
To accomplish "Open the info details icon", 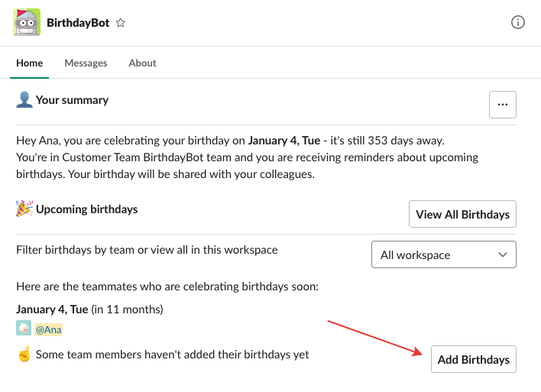I will (517, 22).
